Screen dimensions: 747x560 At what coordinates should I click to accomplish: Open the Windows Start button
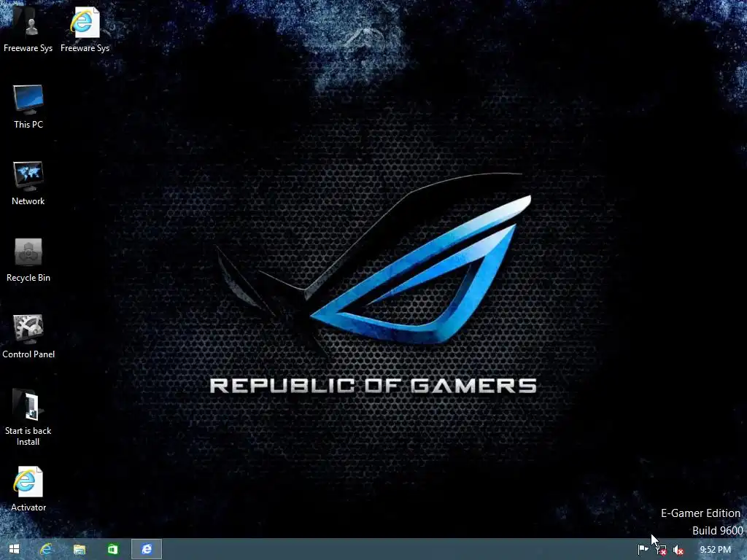tap(14, 549)
